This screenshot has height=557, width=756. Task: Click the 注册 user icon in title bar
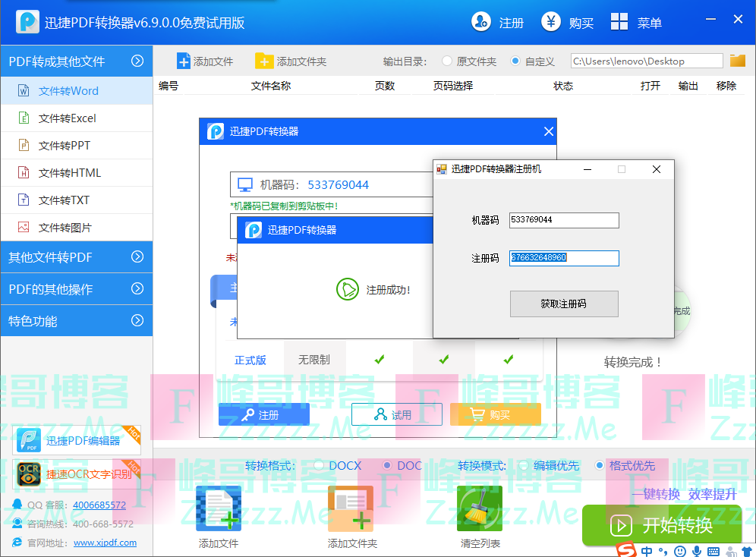pyautogui.click(x=481, y=22)
